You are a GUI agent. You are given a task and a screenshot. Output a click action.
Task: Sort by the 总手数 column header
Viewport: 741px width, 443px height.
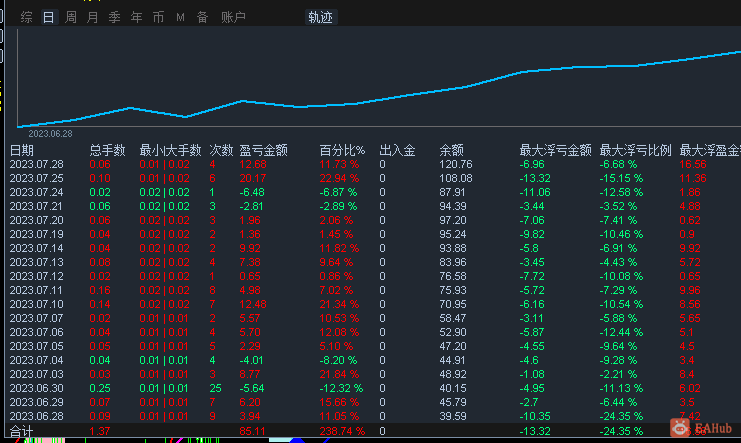tap(107, 150)
